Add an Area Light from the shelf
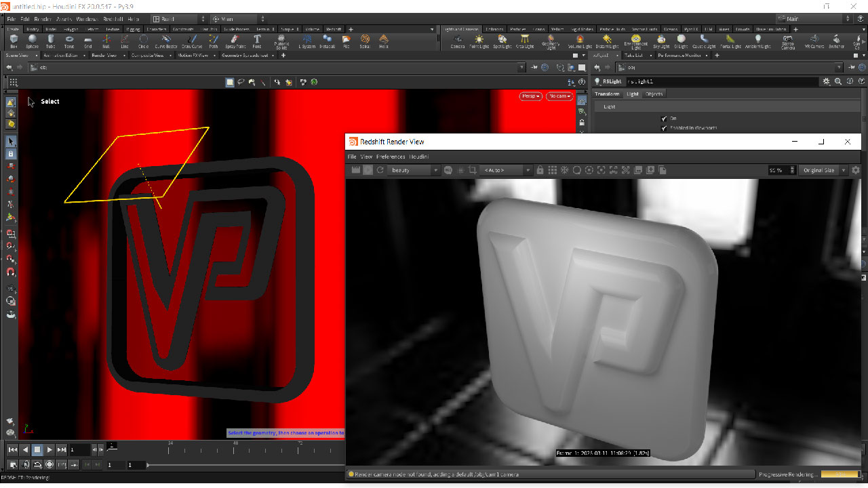The image size is (868, 488). (524, 42)
